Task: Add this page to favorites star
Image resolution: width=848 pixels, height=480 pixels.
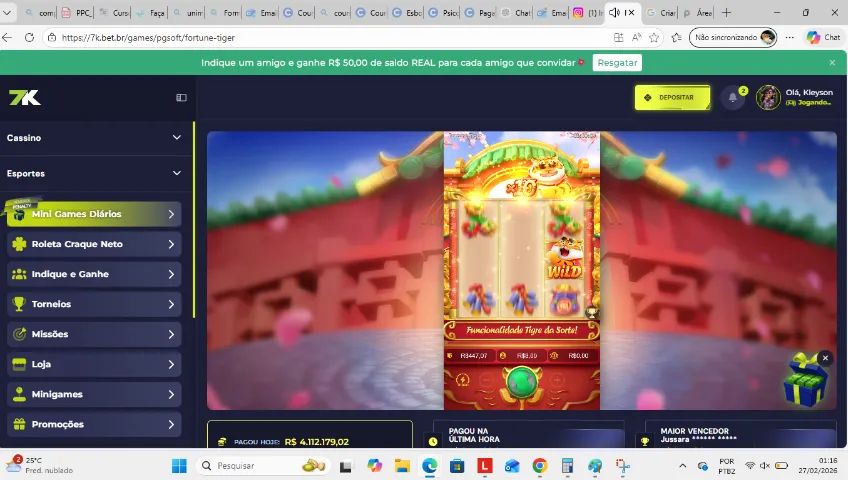Action: pyautogui.click(x=654, y=37)
